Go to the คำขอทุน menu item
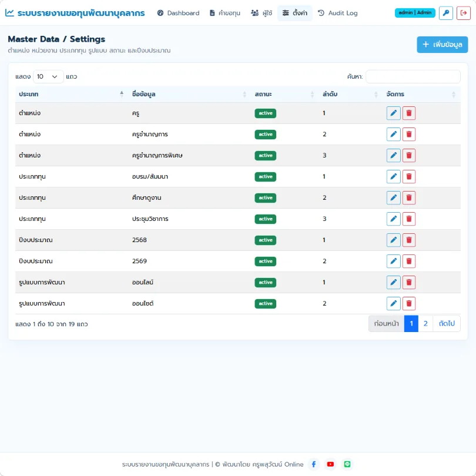 tap(225, 13)
